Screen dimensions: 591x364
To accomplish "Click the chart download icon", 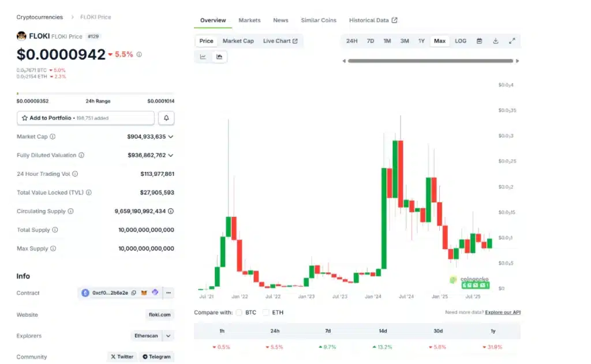I will 496,41.
